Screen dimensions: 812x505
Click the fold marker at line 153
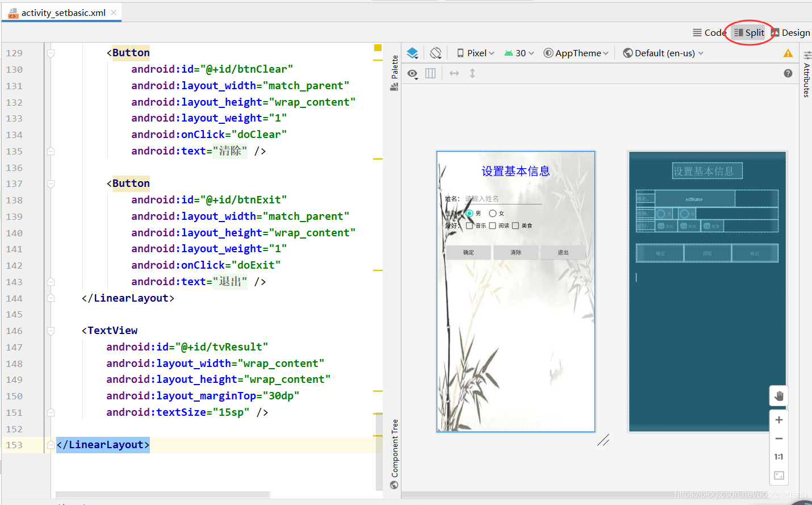pos(51,445)
